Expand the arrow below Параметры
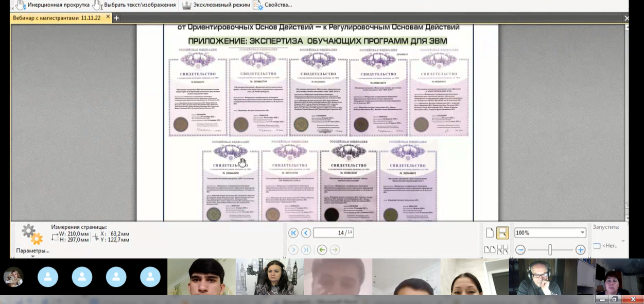This screenshot has width=644, height=304. (32, 256)
